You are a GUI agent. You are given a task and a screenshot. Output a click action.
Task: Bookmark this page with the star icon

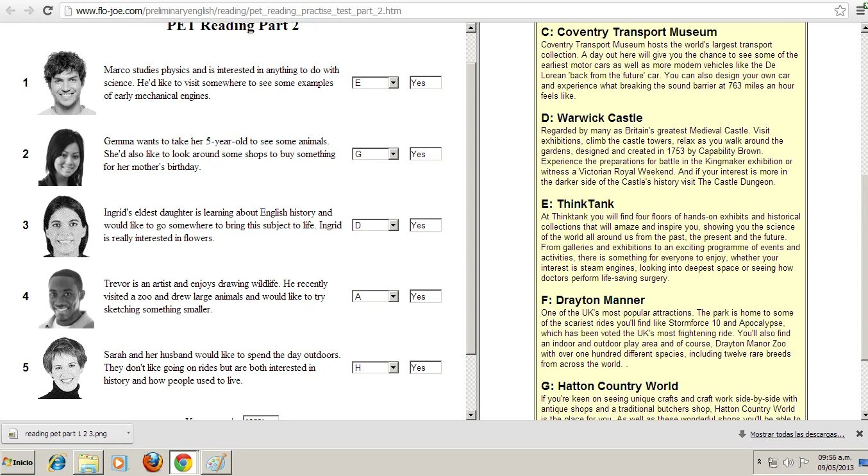(x=840, y=11)
